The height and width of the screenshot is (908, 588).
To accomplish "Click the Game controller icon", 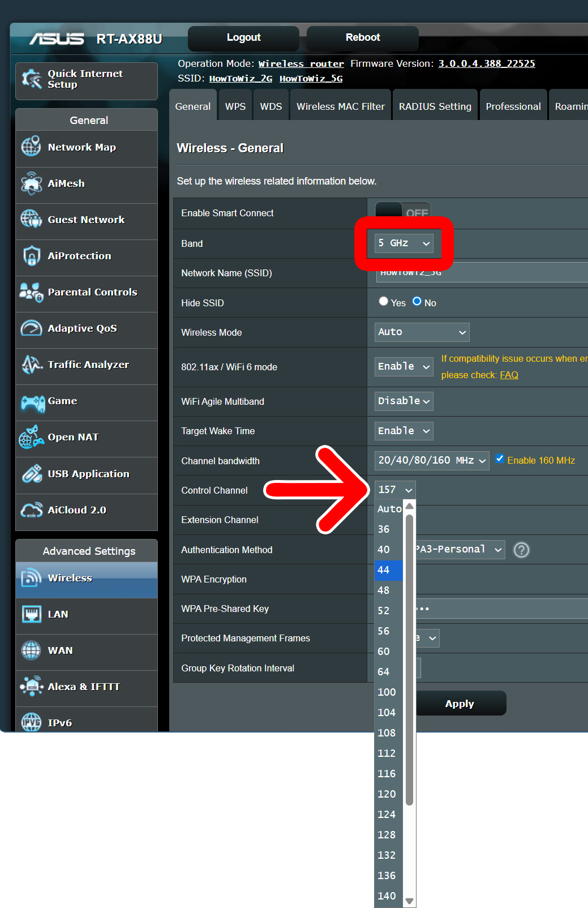I will [x=33, y=402].
